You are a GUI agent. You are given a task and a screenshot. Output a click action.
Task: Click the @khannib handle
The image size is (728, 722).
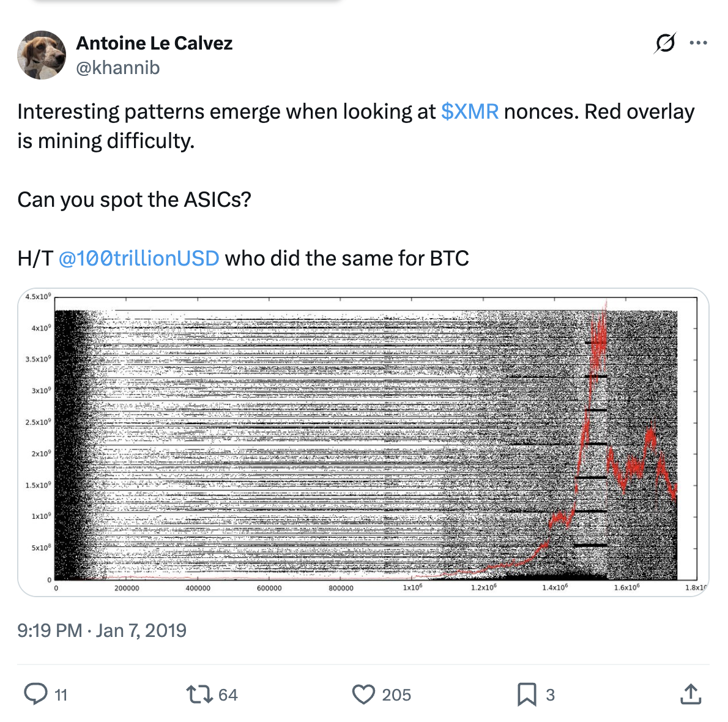tap(119, 68)
